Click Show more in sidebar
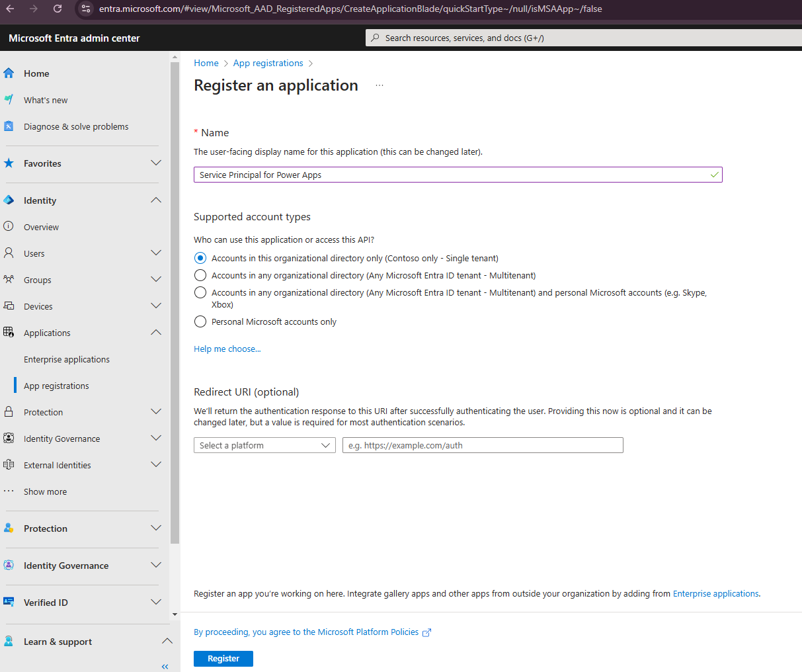This screenshot has height=672, width=802. tap(45, 491)
